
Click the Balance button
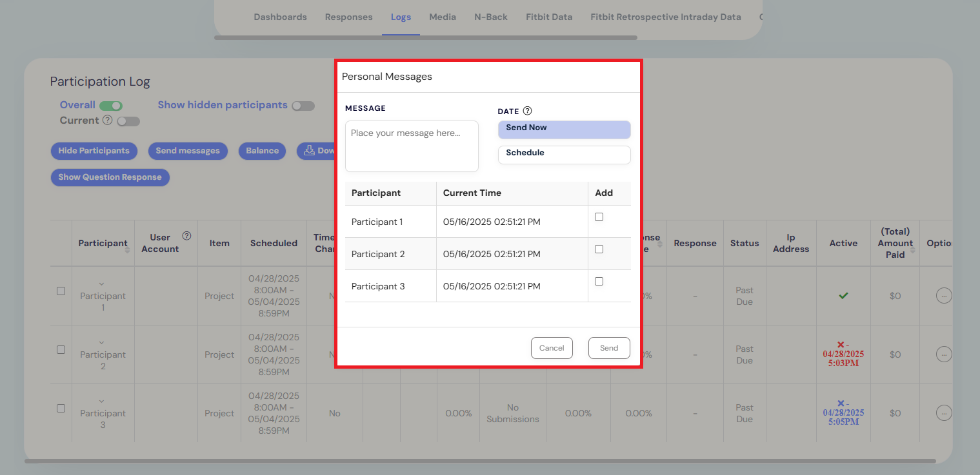point(262,151)
